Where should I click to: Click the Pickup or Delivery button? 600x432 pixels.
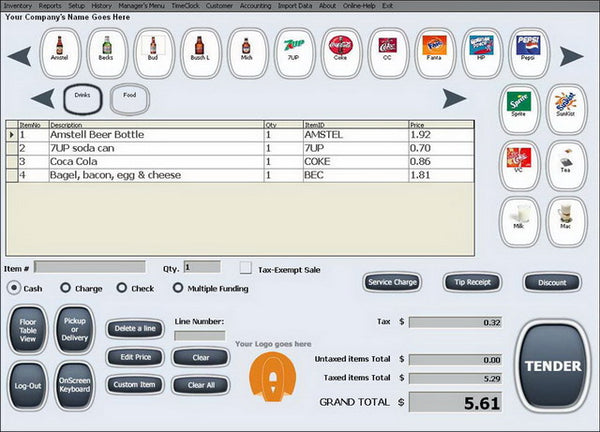[x=74, y=330]
